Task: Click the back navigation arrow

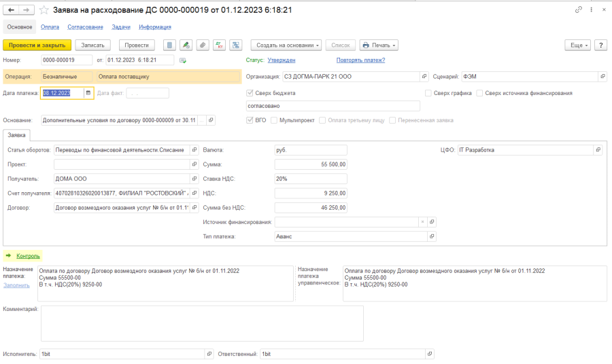Action: [12, 10]
